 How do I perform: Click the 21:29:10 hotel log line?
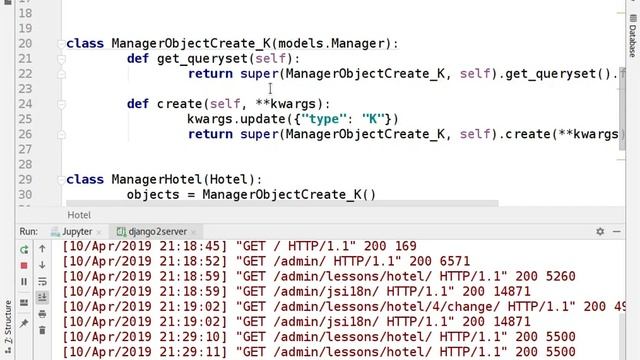[x=319, y=337]
